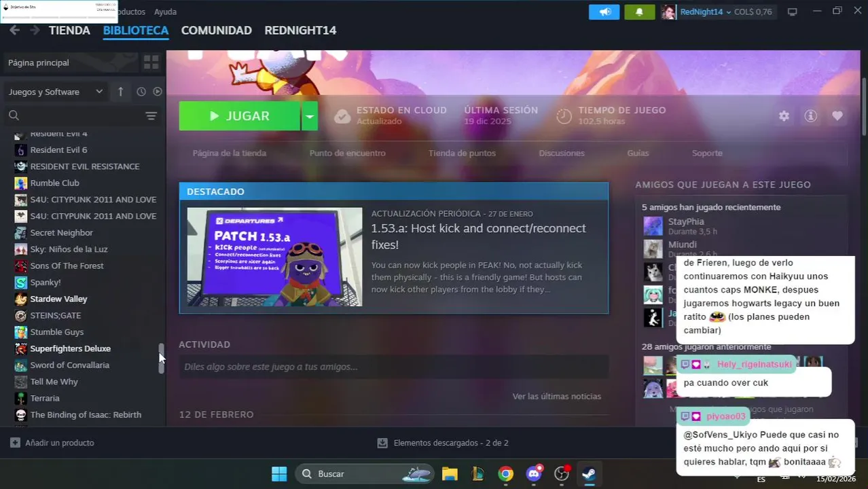Click the downloads icon in bottom bar
This screenshot has height=489, width=868.
pyautogui.click(x=382, y=443)
